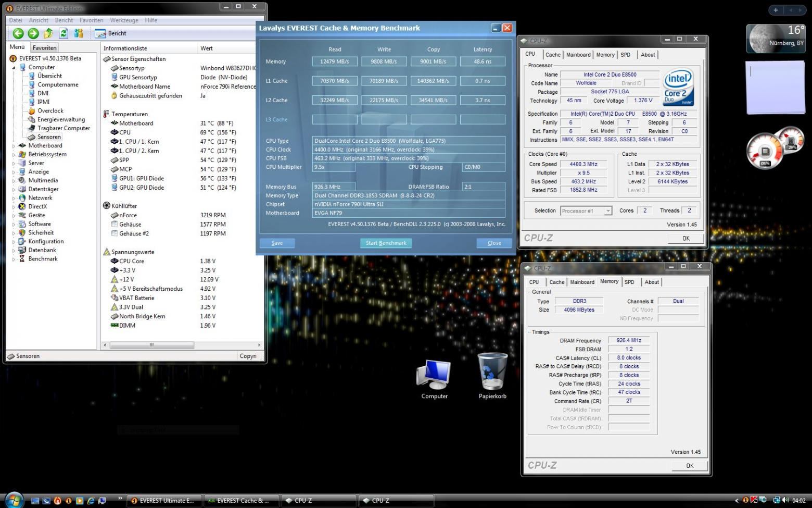Screen dimensions: 812x508
Task: Open the Ansicht menu
Action: pos(39,20)
